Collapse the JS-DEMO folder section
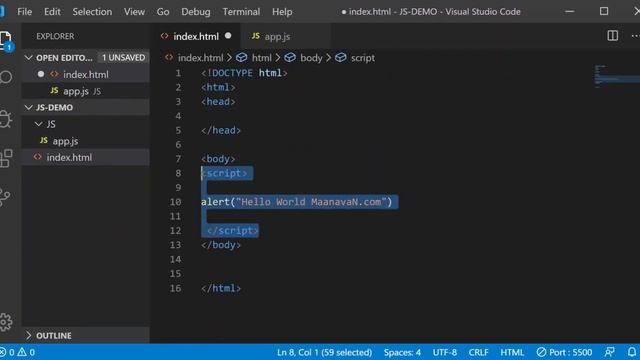This screenshot has width=640, height=360. tap(28, 107)
